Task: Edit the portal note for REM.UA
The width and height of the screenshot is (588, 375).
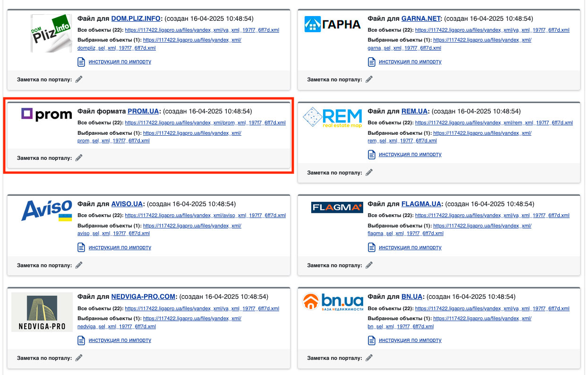Action: (x=369, y=173)
